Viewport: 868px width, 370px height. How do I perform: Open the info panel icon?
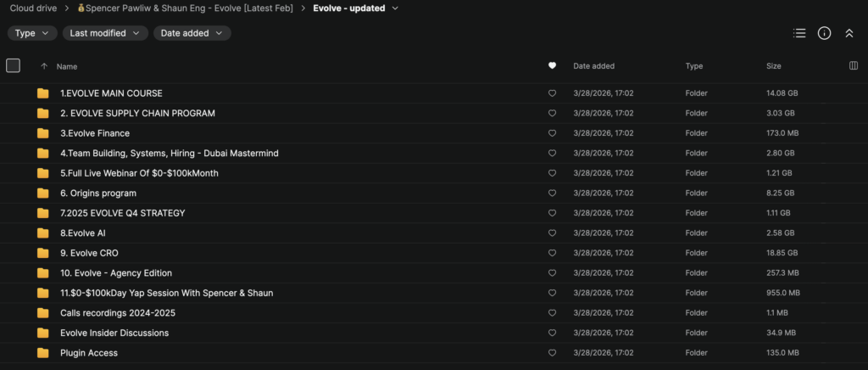[x=824, y=33]
